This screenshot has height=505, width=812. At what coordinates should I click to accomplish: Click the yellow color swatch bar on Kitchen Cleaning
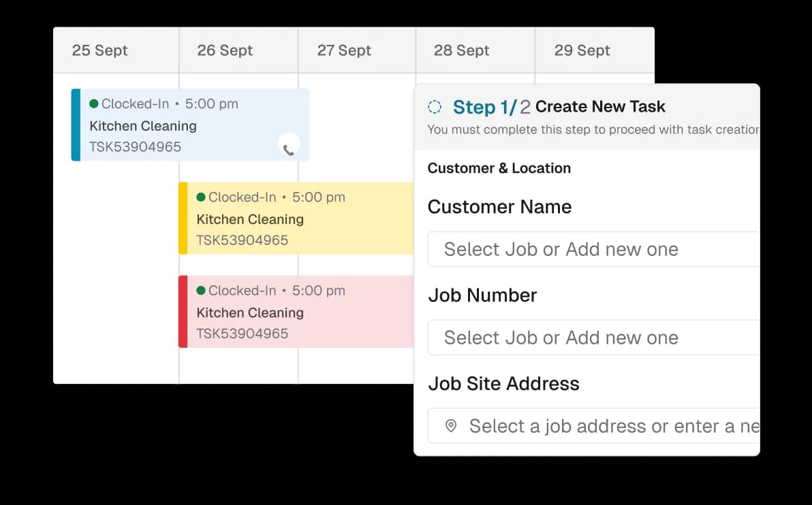182,218
